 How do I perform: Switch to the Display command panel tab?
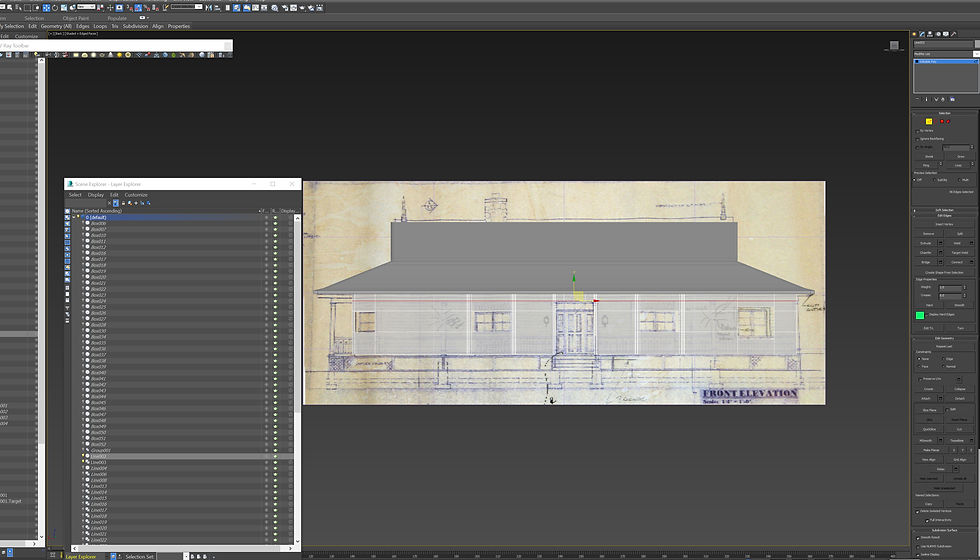946,34
